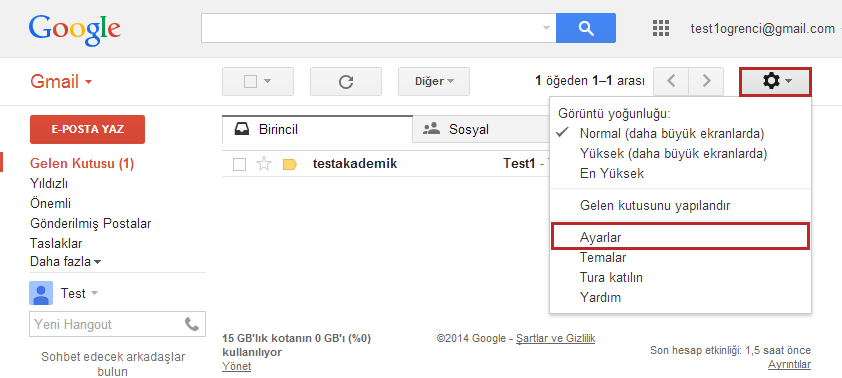Image resolution: width=842 pixels, height=378 pixels.
Task: Star the testakademik email
Action: (x=264, y=164)
